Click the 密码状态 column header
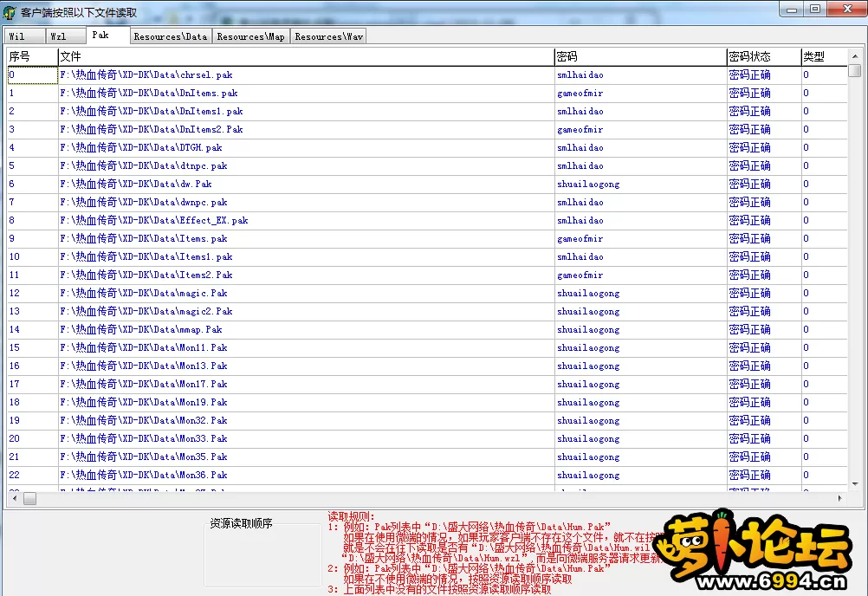 click(764, 56)
